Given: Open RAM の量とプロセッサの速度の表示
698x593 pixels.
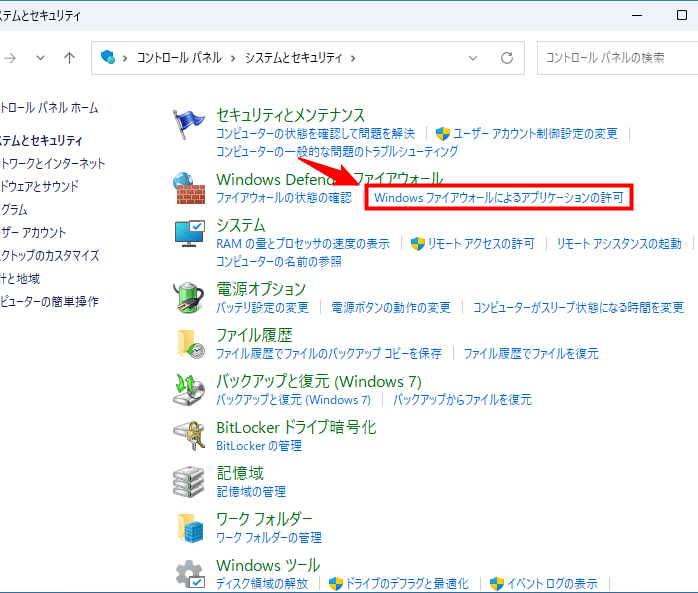Looking at the screenshot, I should coord(303,244).
